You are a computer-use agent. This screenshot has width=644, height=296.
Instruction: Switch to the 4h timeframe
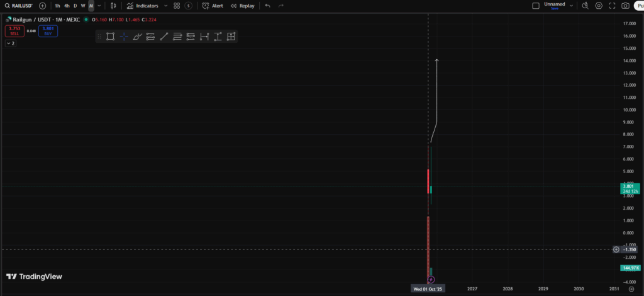coord(67,6)
